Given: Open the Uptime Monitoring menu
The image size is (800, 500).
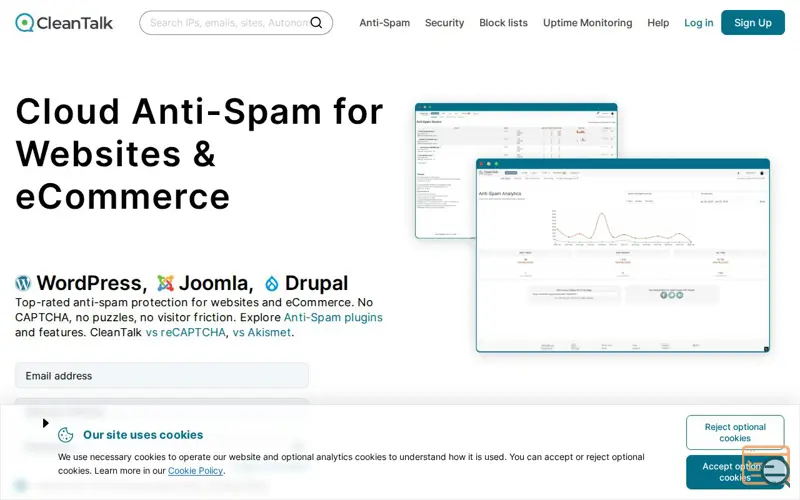Looking at the screenshot, I should pyautogui.click(x=587, y=22).
